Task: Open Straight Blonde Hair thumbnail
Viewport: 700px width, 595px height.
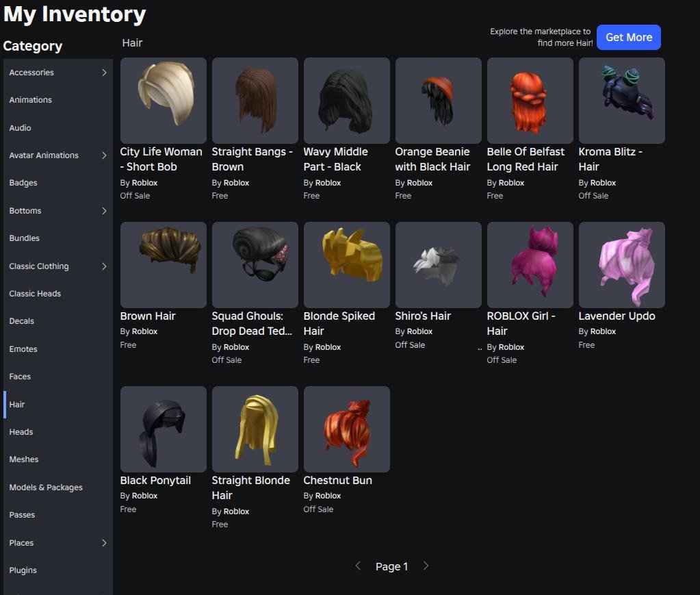Action: pos(255,429)
